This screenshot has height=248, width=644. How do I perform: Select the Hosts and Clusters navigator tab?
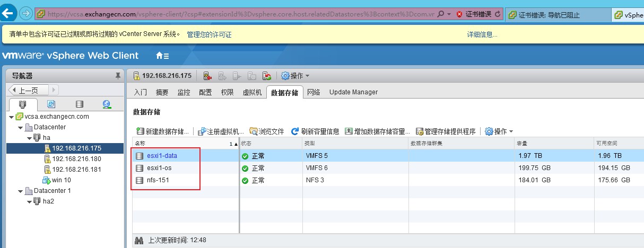[x=22, y=104]
